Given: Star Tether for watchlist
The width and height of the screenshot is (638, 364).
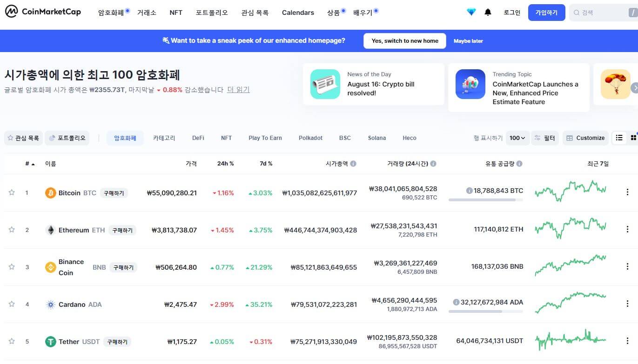Looking at the screenshot, I should click(x=12, y=341).
